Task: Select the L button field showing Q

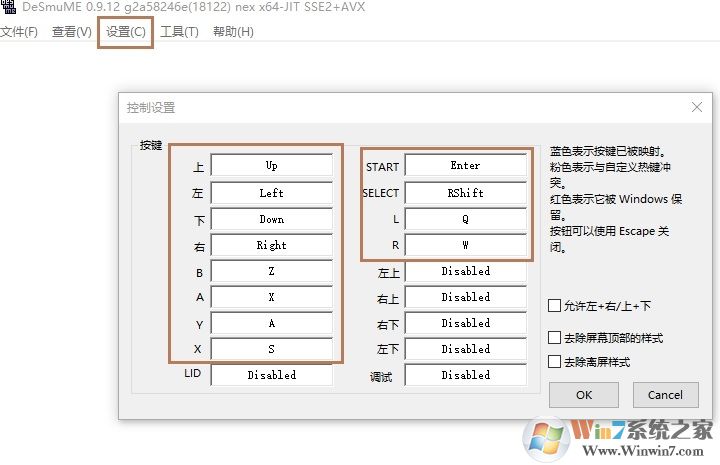Action: [x=466, y=219]
